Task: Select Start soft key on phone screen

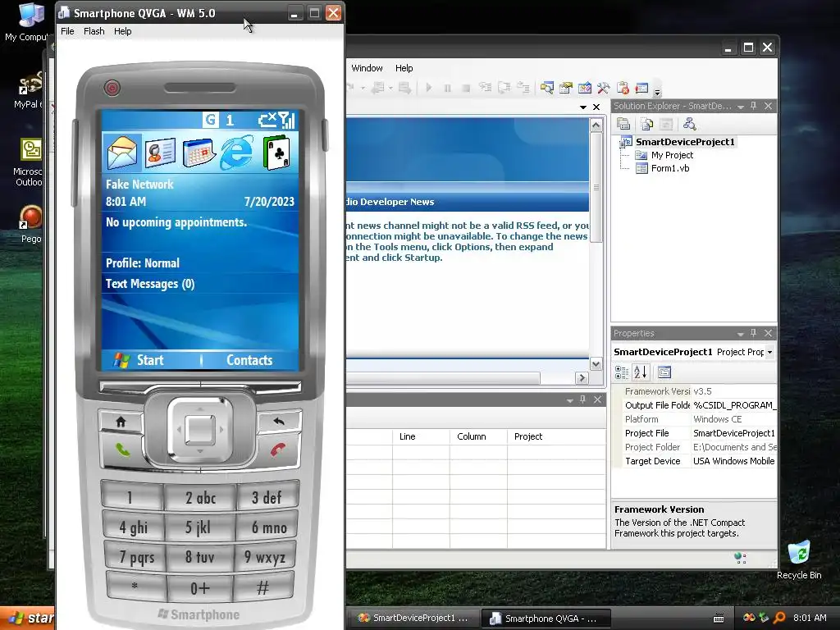Action: 139,360
